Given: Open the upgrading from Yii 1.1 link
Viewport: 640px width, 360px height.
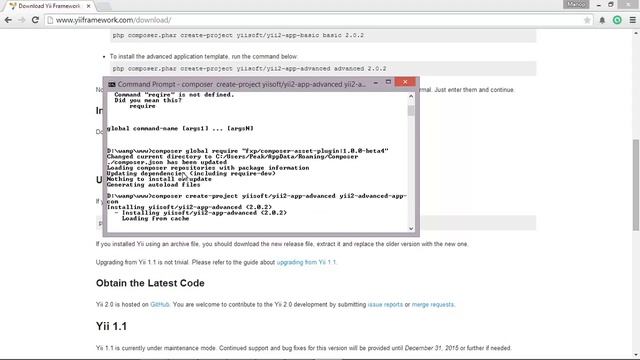Looking at the screenshot, I should click(306, 262).
